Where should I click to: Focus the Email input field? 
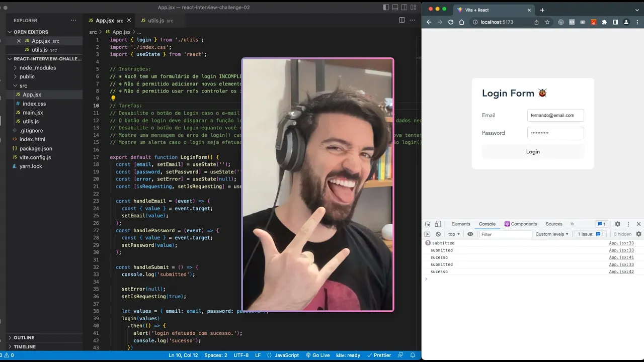tap(555, 115)
